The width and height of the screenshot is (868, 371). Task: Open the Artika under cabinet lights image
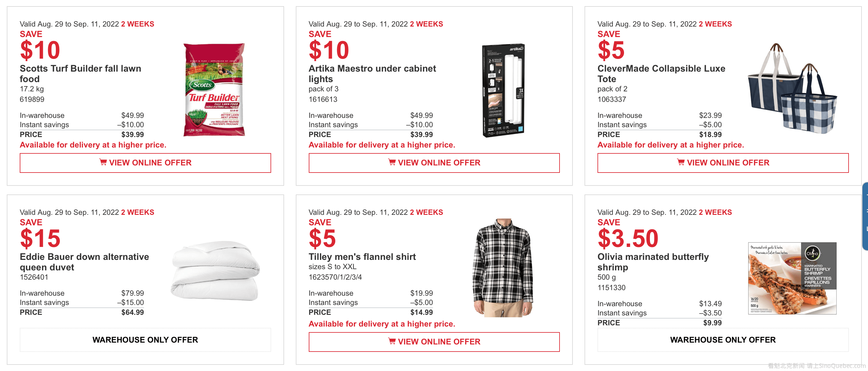[503, 90]
